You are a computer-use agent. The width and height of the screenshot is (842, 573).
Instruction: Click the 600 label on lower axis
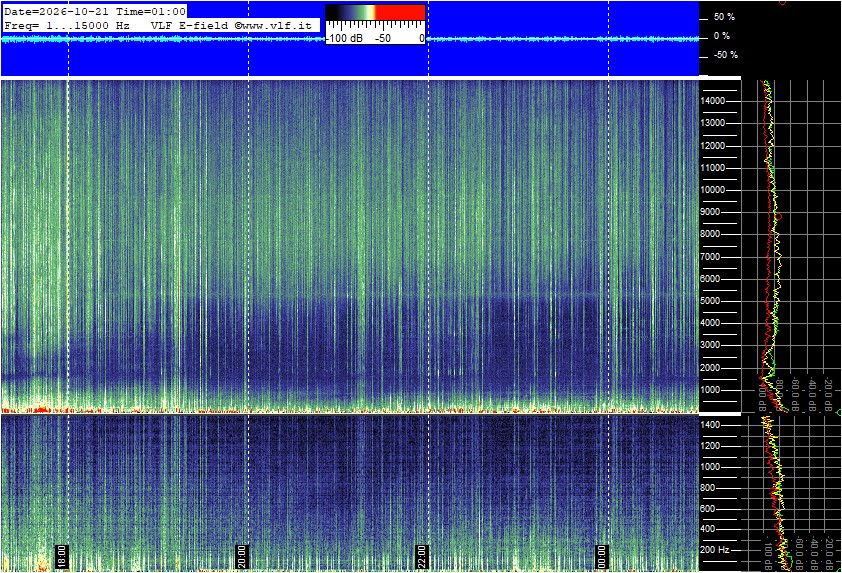[707, 509]
